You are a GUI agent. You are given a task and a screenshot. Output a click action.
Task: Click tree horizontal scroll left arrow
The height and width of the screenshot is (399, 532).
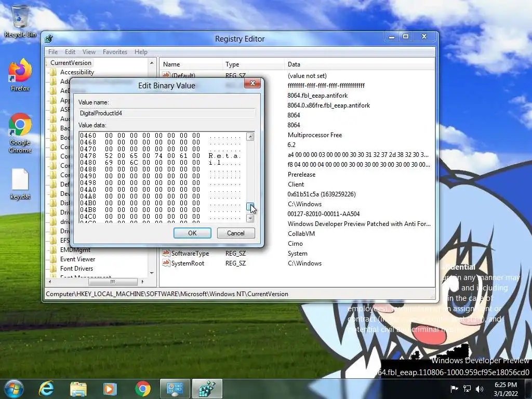click(50, 282)
